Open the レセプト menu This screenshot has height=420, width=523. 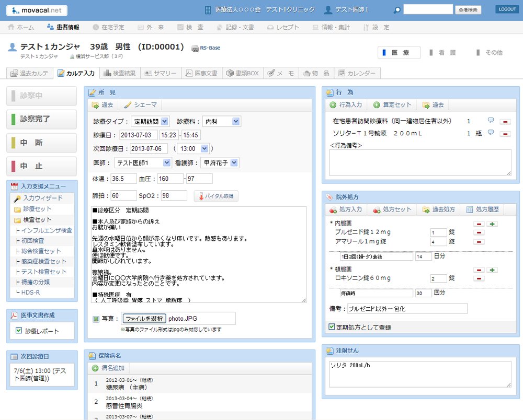pos(283,27)
